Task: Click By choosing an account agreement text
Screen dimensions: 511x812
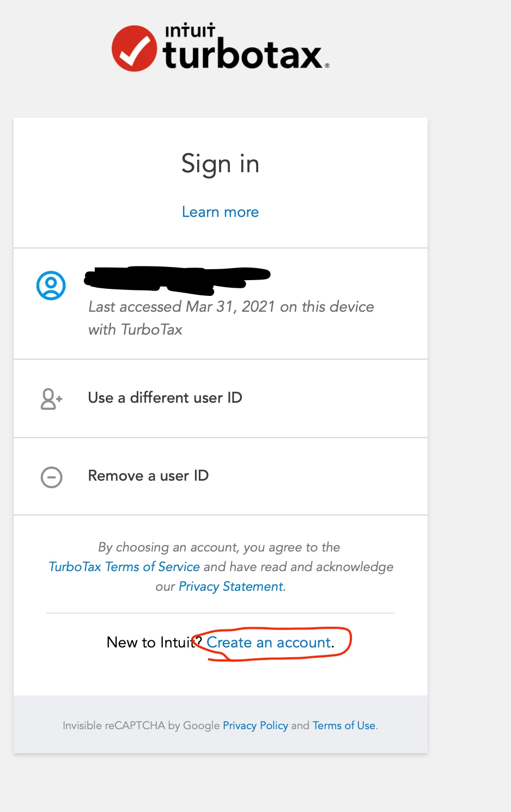Action: (221, 567)
